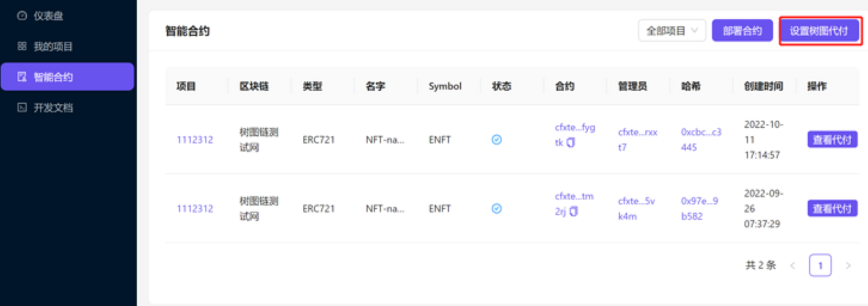Click the smart contract icon in sidebar
This screenshot has height=306, width=868.
pos(22,77)
